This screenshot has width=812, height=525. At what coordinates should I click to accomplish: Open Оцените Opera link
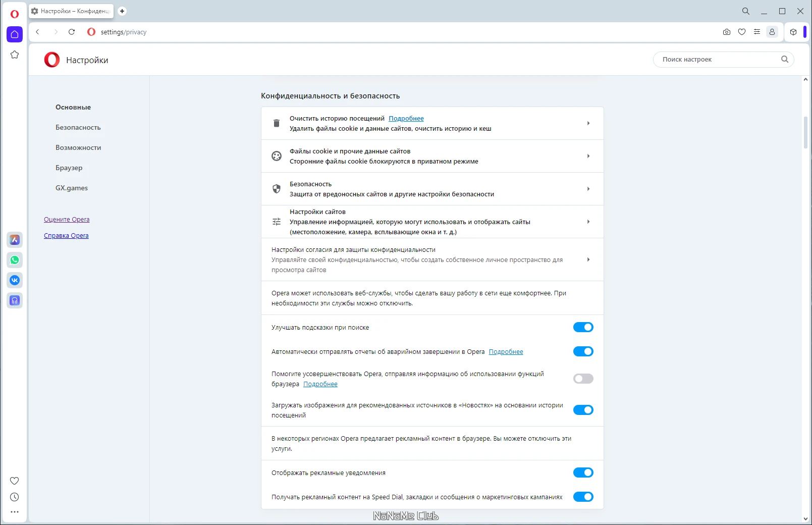click(67, 220)
